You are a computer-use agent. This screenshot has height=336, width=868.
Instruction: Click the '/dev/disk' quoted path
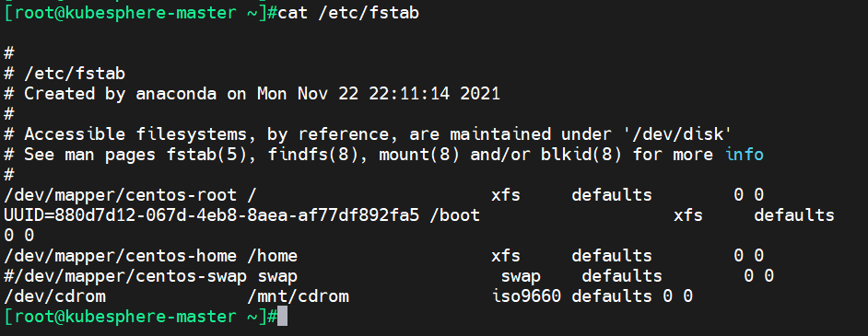[683, 134]
